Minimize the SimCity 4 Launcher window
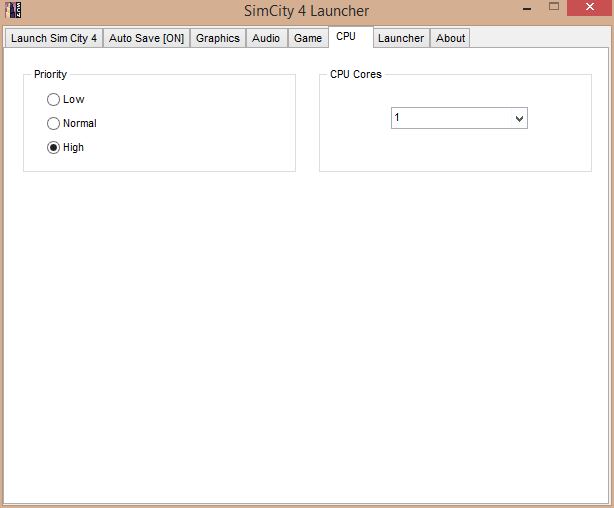The height and width of the screenshot is (508, 614). point(527,8)
